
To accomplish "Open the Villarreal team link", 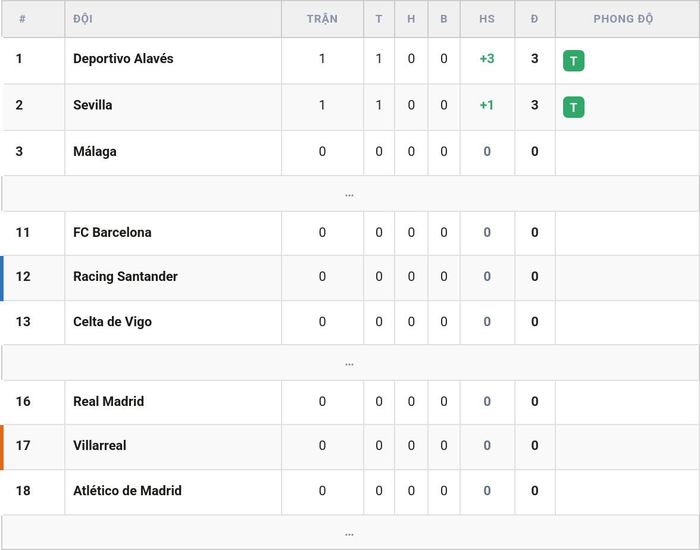I will tap(100, 445).
